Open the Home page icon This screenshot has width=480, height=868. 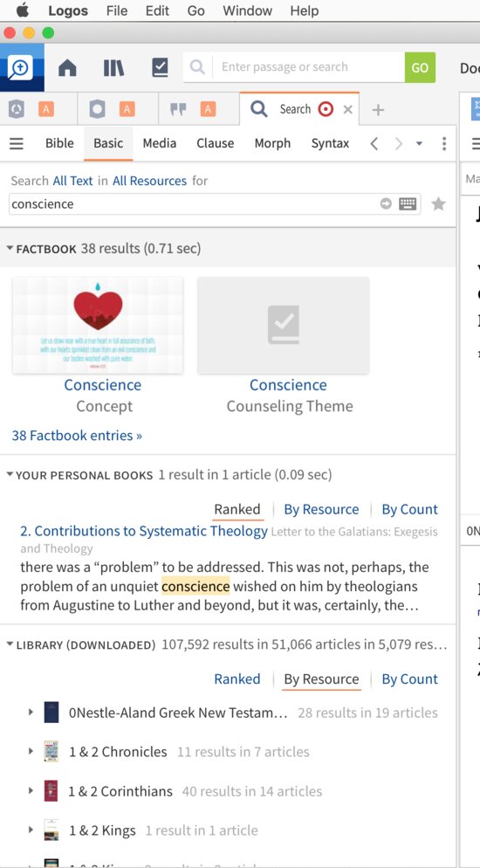(x=67, y=67)
